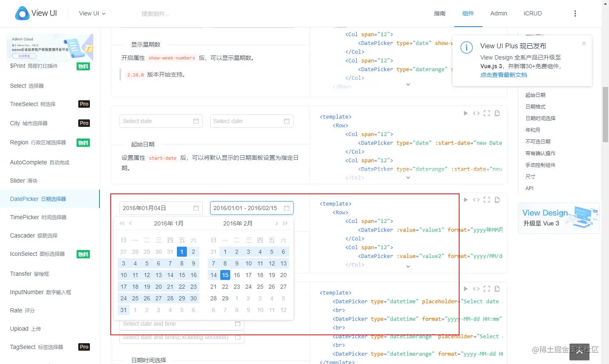Open TimePicker 时间选择器 in sidebar

50,217
